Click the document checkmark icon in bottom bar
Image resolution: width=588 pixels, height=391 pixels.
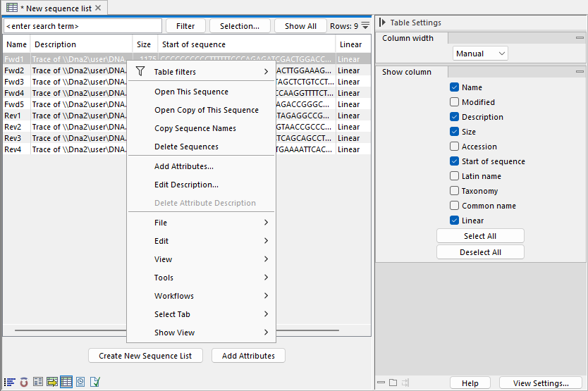pyautogui.click(x=94, y=382)
